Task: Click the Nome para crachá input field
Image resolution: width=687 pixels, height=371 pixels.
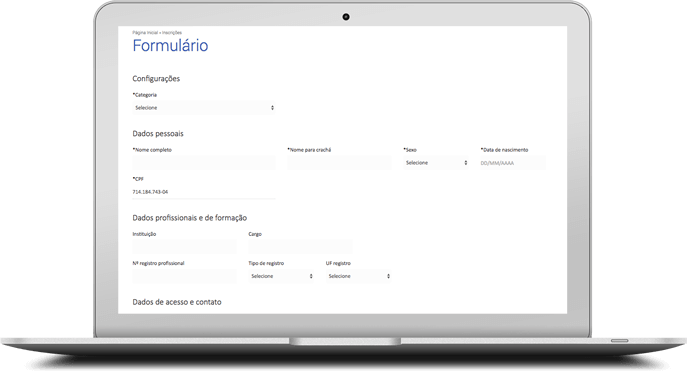Action: [339, 163]
